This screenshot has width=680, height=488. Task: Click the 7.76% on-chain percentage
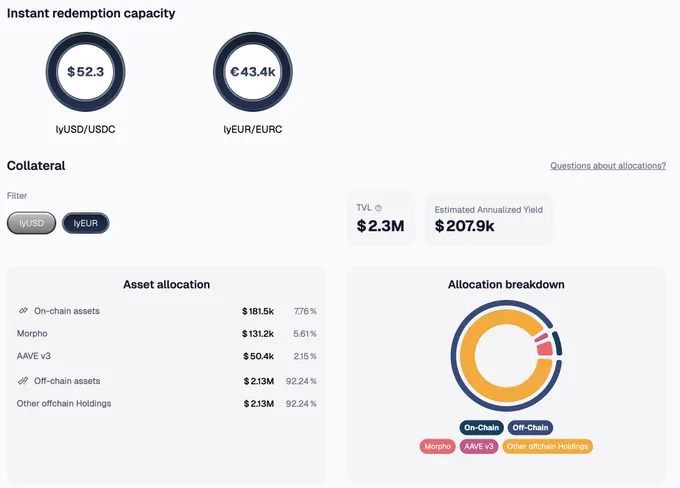[305, 311]
